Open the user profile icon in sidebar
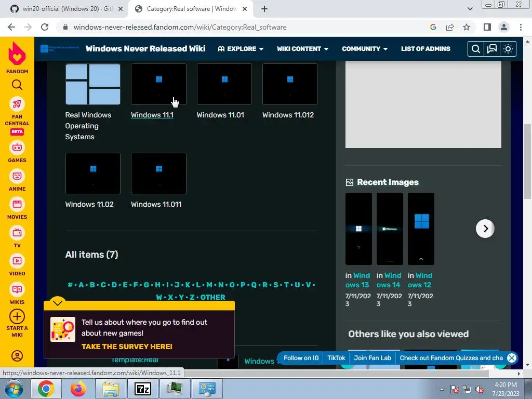 click(17, 355)
